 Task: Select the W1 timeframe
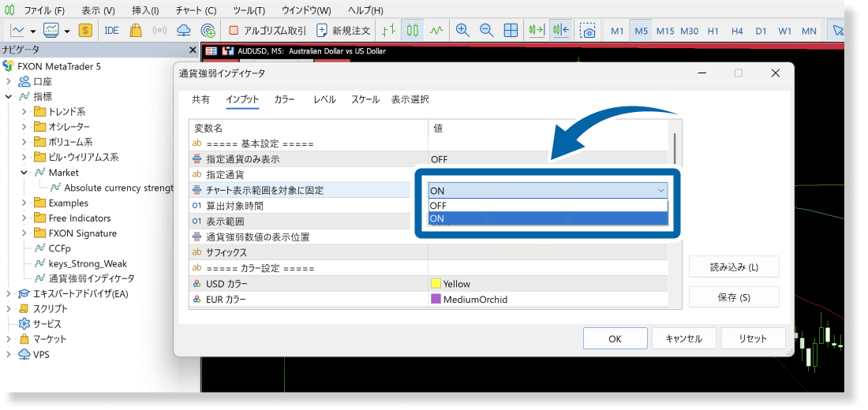pyautogui.click(x=785, y=31)
